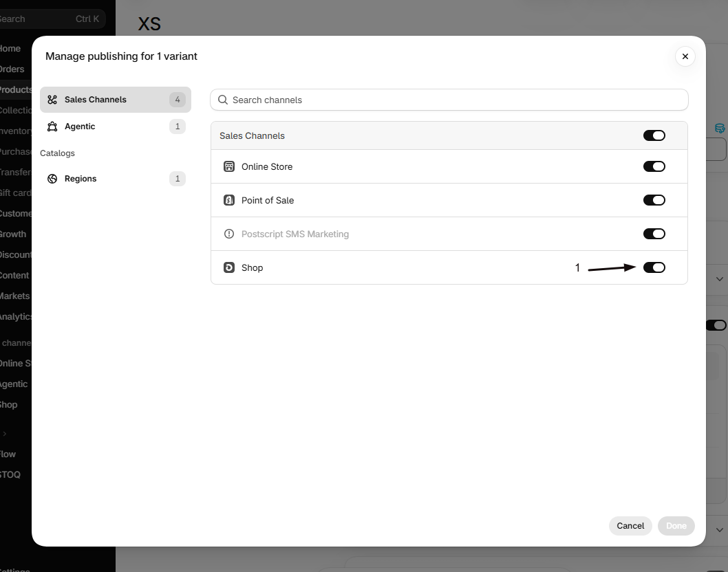Click the Regions count badge
Viewport: 728px width, 572px height.
[178, 179]
